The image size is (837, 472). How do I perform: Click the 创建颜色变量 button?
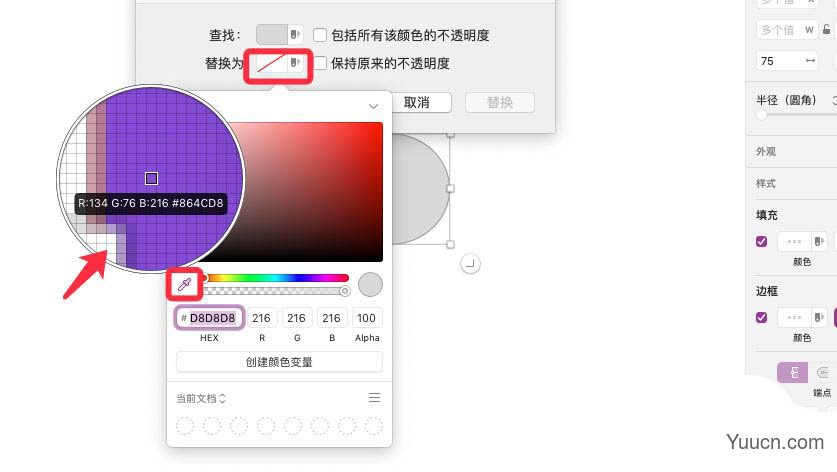tap(279, 362)
